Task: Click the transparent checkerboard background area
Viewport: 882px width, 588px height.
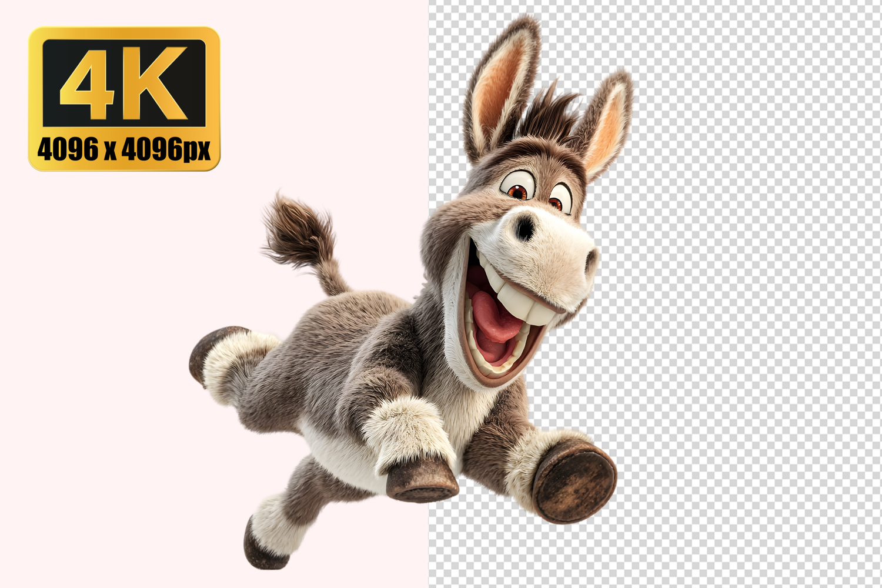Action: 735,294
